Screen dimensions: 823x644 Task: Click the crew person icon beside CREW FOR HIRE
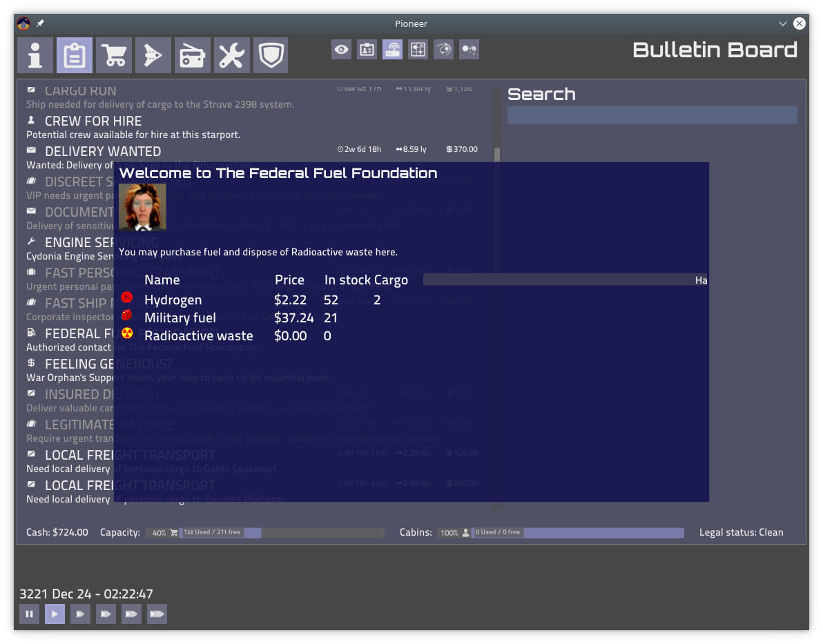(x=32, y=120)
